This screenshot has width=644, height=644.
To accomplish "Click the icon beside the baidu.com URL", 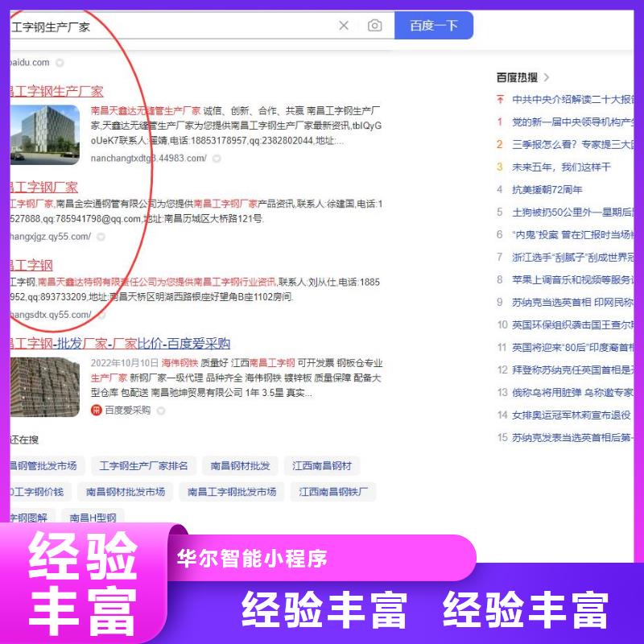I will pos(60,63).
